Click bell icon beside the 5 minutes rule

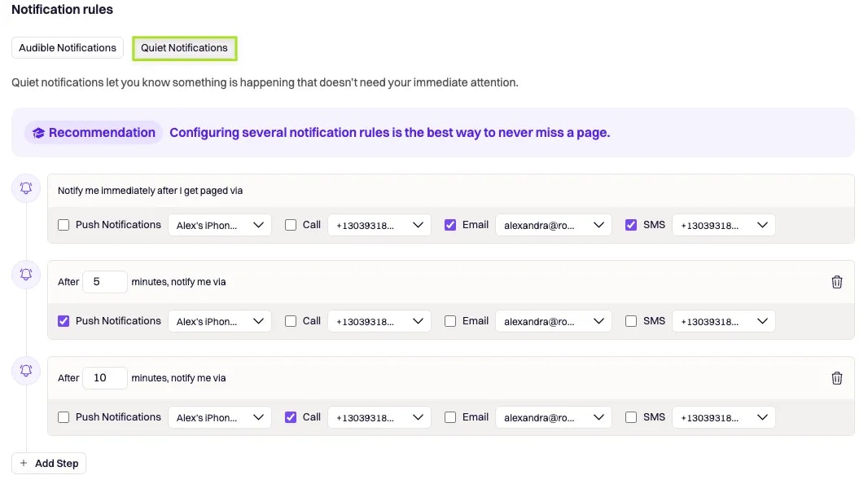pyautogui.click(x=26, y=275)
